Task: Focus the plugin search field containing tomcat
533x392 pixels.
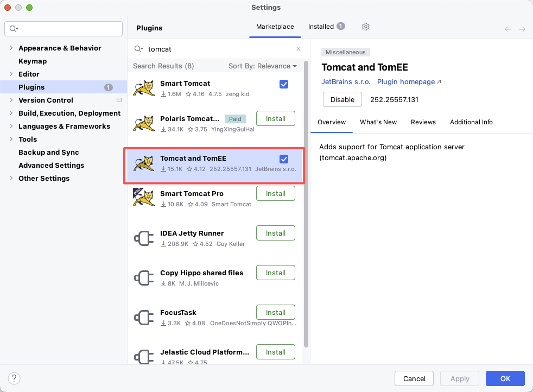Action: 219,49
